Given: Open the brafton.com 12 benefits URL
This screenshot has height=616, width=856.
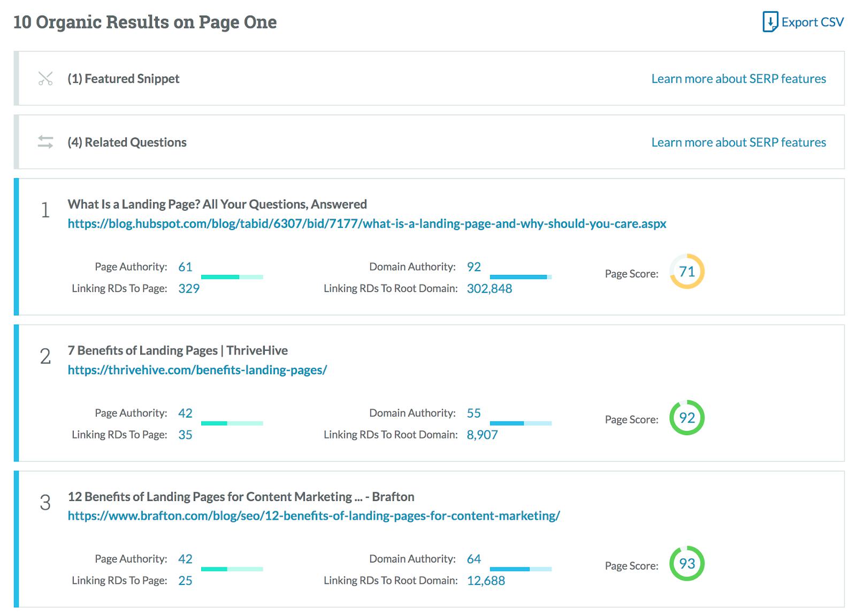Looking at the screenshot, I should pos(314,515).
